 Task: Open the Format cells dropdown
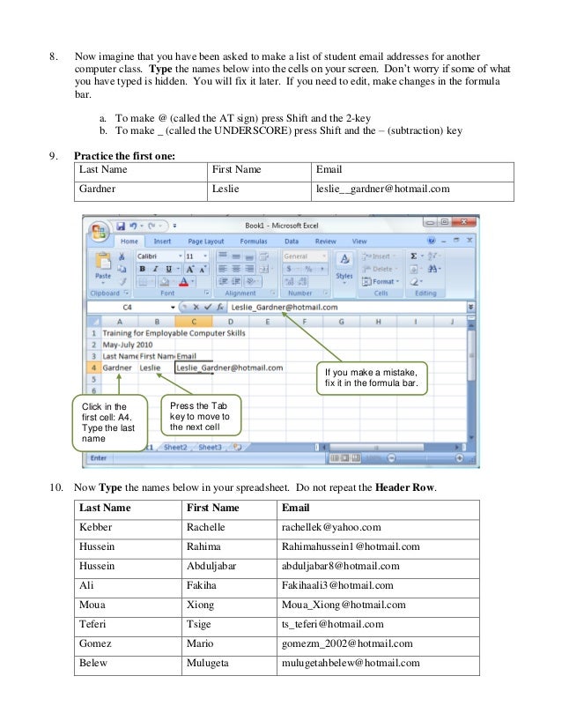click(381, 281)
